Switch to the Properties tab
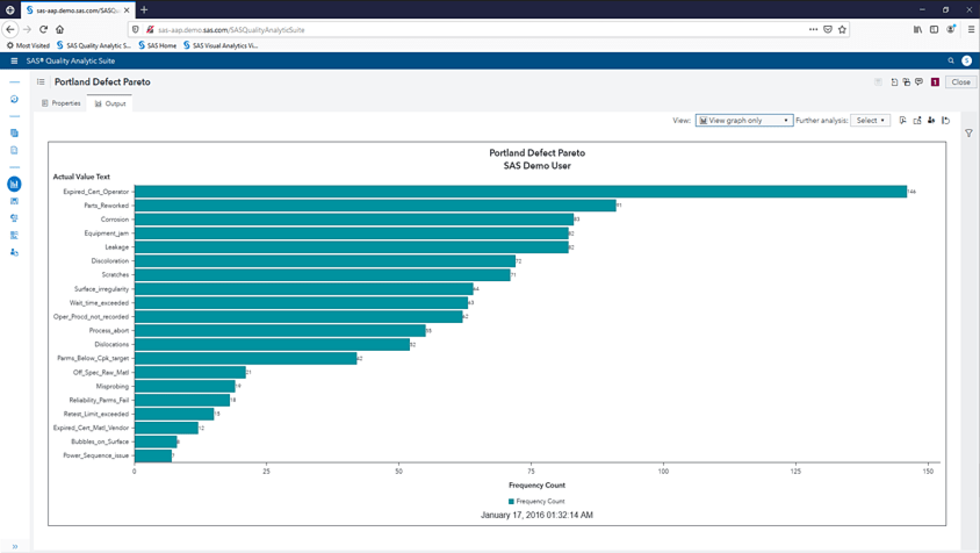Screen dimensions: 980x553 (x=61, y=103)
